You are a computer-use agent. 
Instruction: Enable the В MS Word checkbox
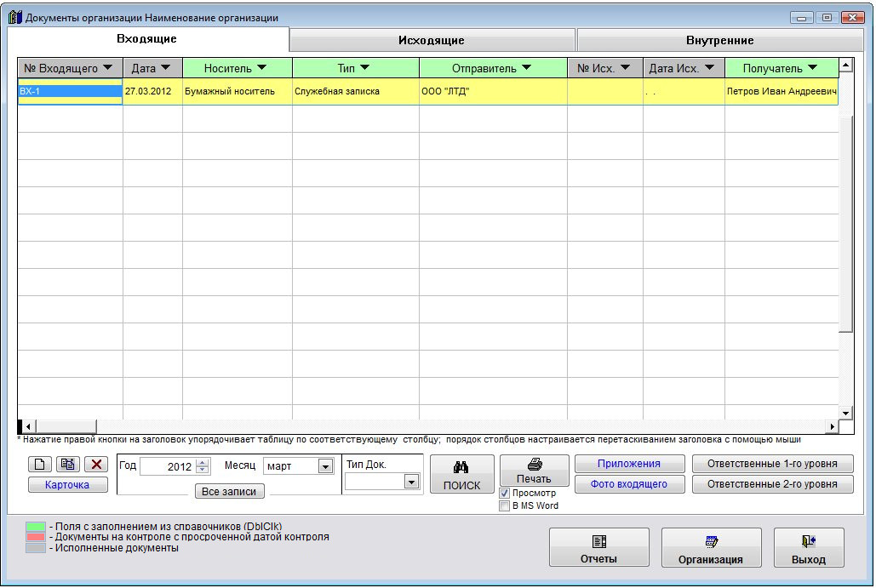(505, 506)
